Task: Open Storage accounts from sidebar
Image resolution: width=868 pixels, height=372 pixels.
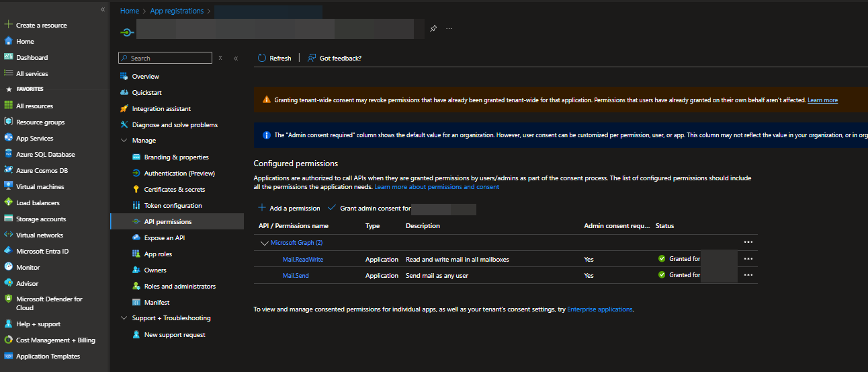Action: pyautogui.click(x=41, y=219)
